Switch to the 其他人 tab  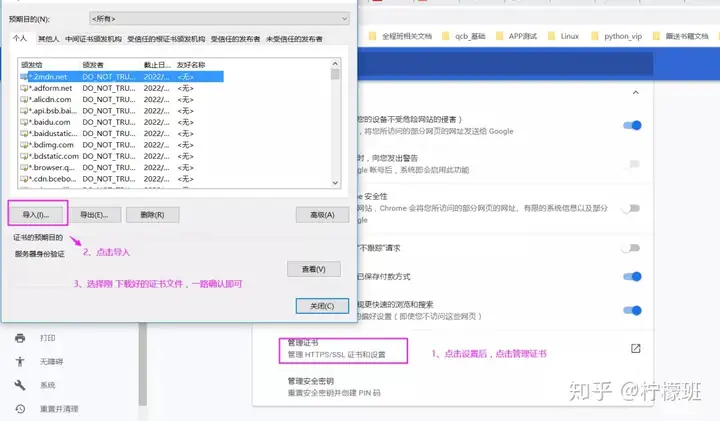coord(48,39)
